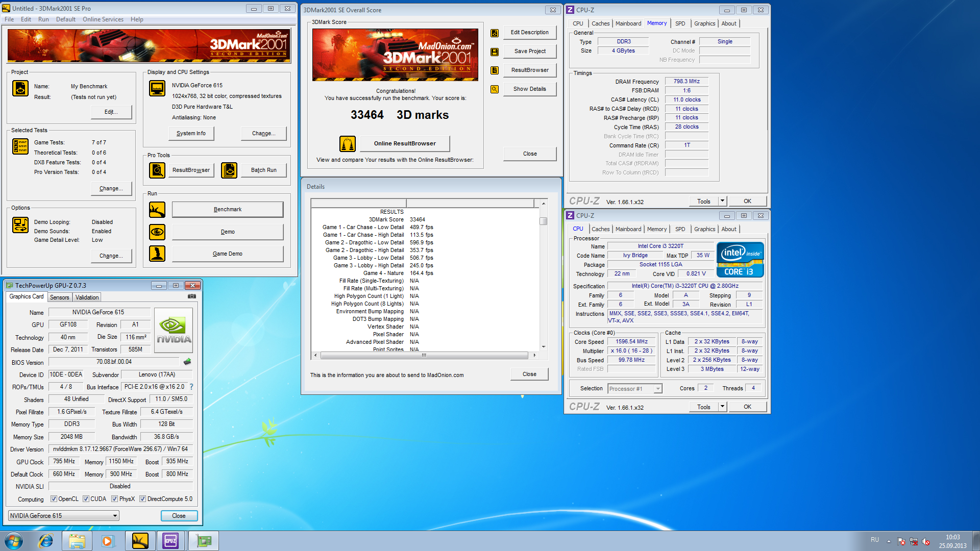
Task: Click the BIOS save chip icon in GPU-Z
Action: 187,362
